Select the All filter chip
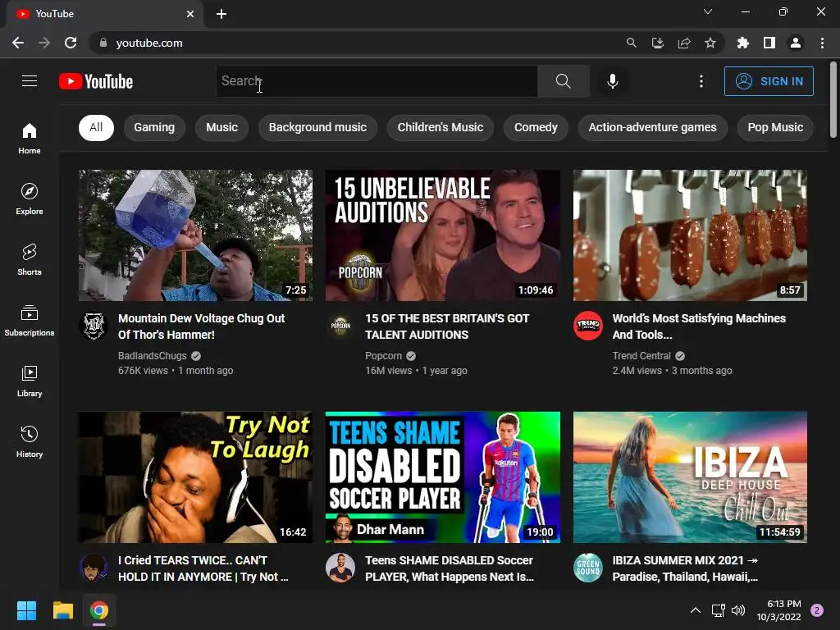This screenshot has height=630, width=840. (x=97, y=127)
